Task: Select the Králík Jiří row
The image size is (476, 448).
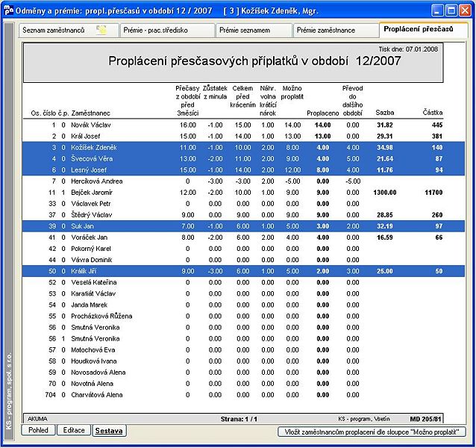Action: click(x=243, y=271)
